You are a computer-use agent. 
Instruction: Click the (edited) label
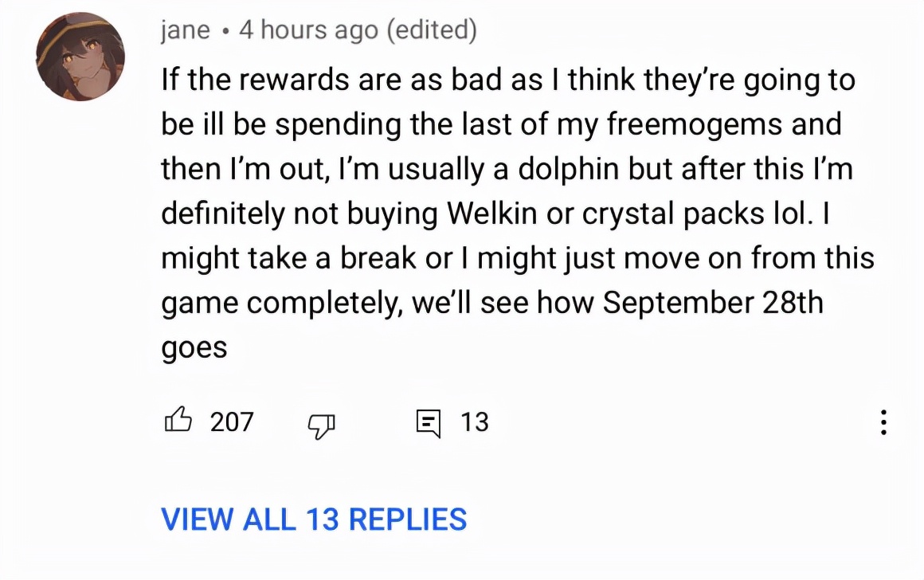click(x=432, y=29)
